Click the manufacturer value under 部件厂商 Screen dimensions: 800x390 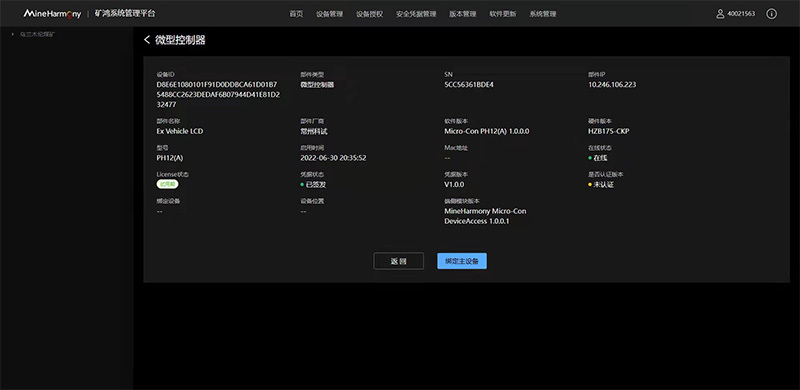tap(314, 131)
